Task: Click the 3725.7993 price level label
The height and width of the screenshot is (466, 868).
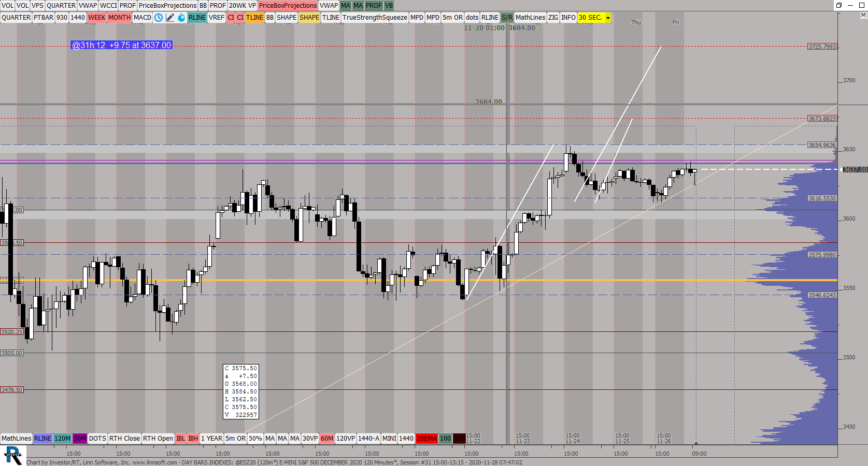Action: point(822,47)
